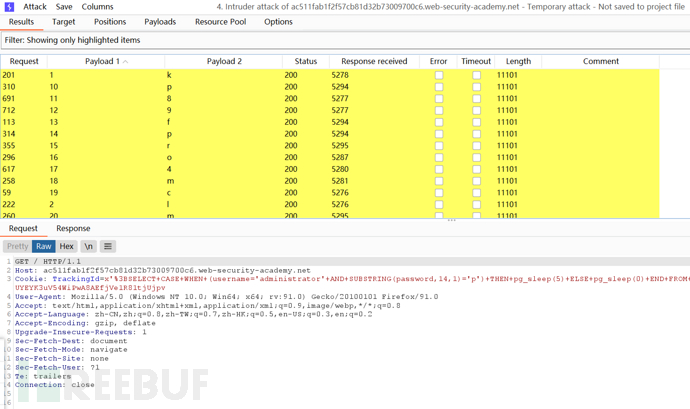
Task: Switch to the Results tab
Action: 21,22
